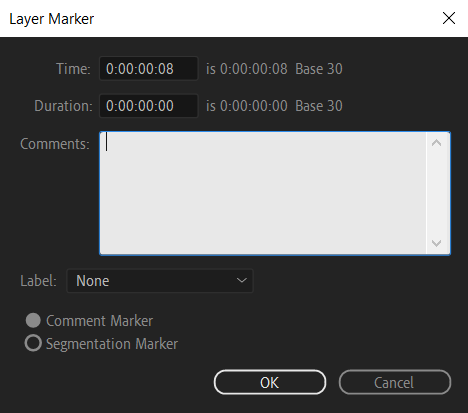Click the 'Time:' field label

click(x=73, y=69)
